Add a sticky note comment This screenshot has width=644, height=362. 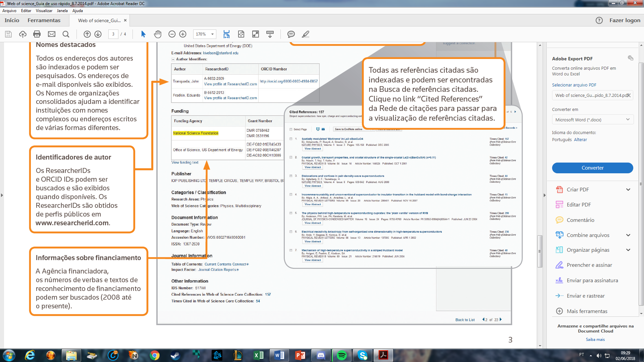291,34
